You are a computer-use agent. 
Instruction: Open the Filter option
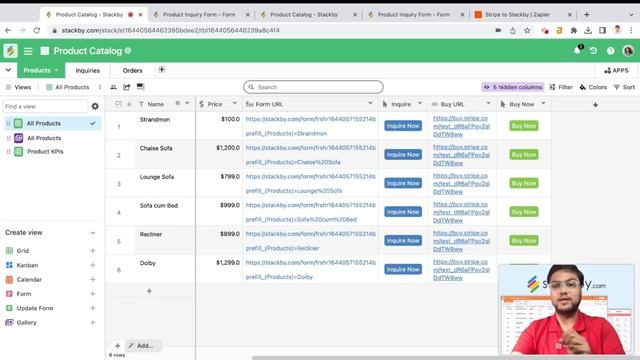coord(561,87)
